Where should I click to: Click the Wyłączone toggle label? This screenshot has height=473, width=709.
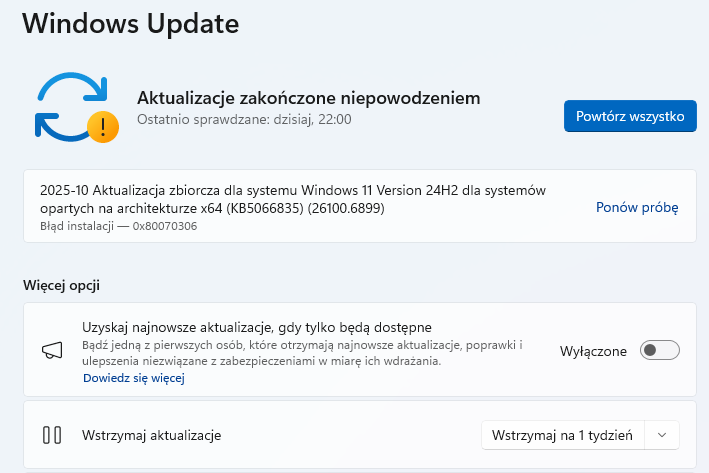(594, 351)
